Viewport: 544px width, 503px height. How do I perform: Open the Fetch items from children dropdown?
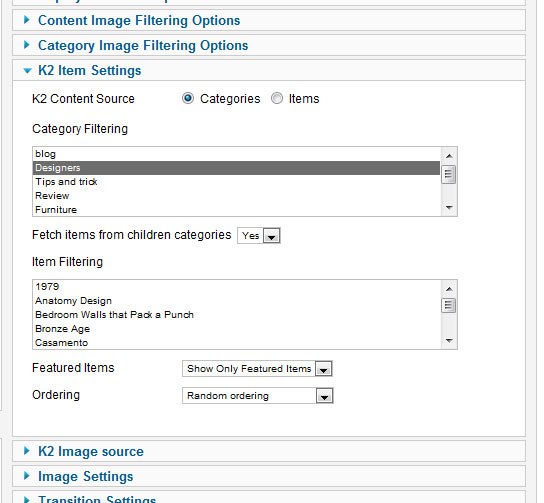click(259, 236)
